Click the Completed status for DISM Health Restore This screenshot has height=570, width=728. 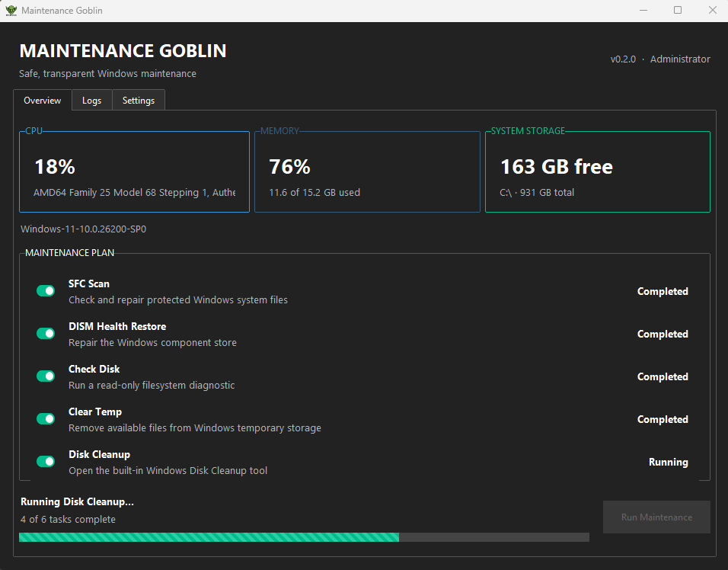663,335
